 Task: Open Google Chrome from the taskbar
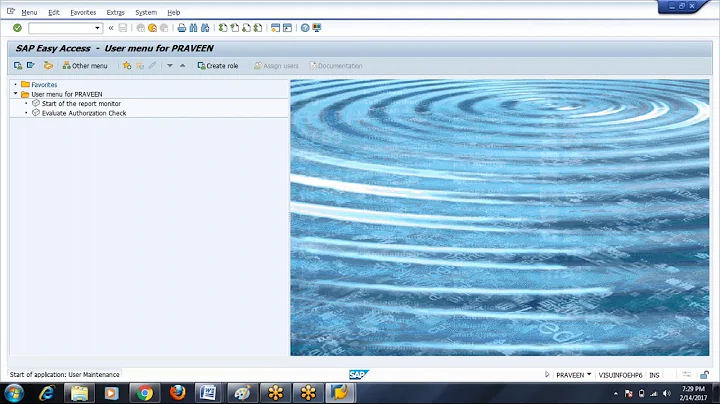click(x=145, y=393)
